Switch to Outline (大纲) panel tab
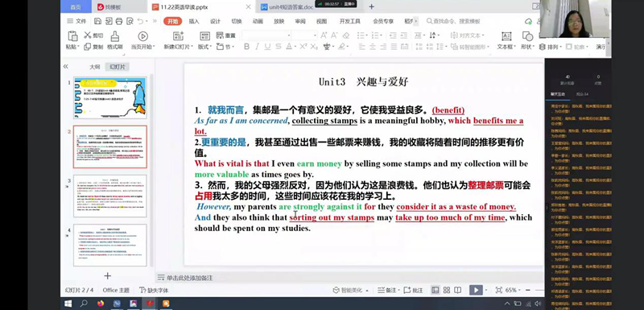 click(95, 67)
